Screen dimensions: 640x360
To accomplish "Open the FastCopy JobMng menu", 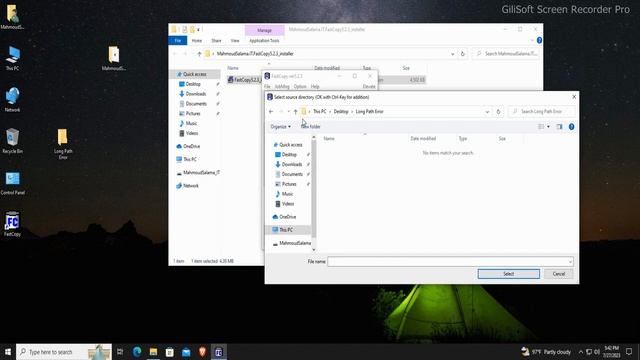I will [282, 87].
